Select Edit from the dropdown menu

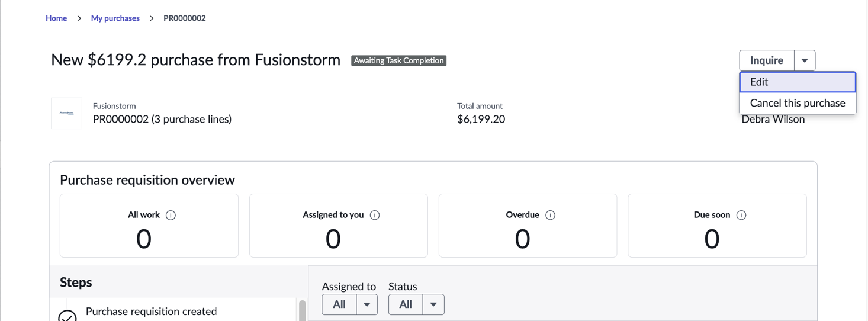[798, 82]
